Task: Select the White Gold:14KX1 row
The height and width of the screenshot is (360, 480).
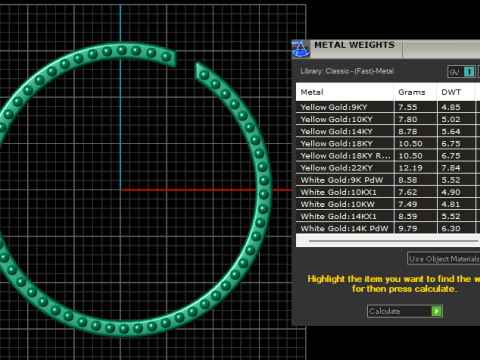Action: [388, 216]
